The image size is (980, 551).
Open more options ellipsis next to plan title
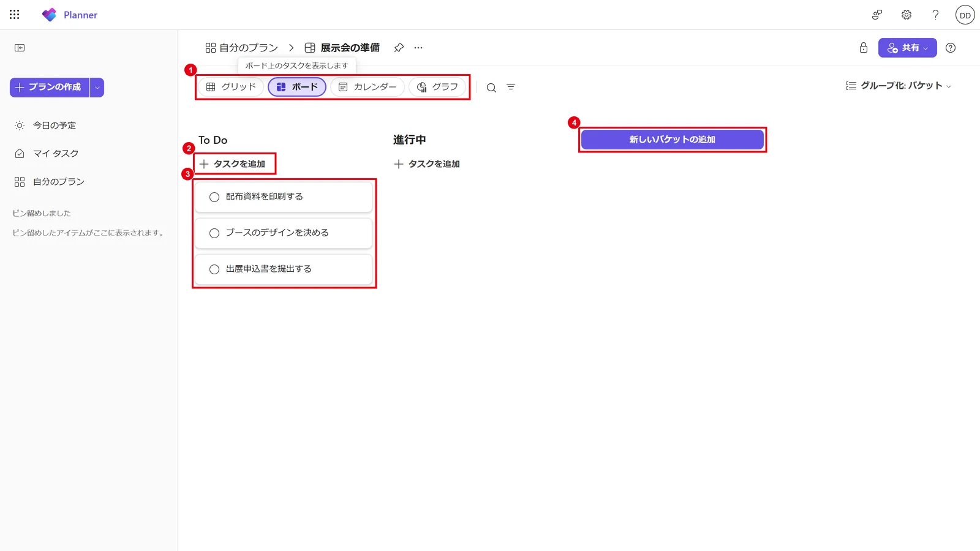tap(418, 48)
